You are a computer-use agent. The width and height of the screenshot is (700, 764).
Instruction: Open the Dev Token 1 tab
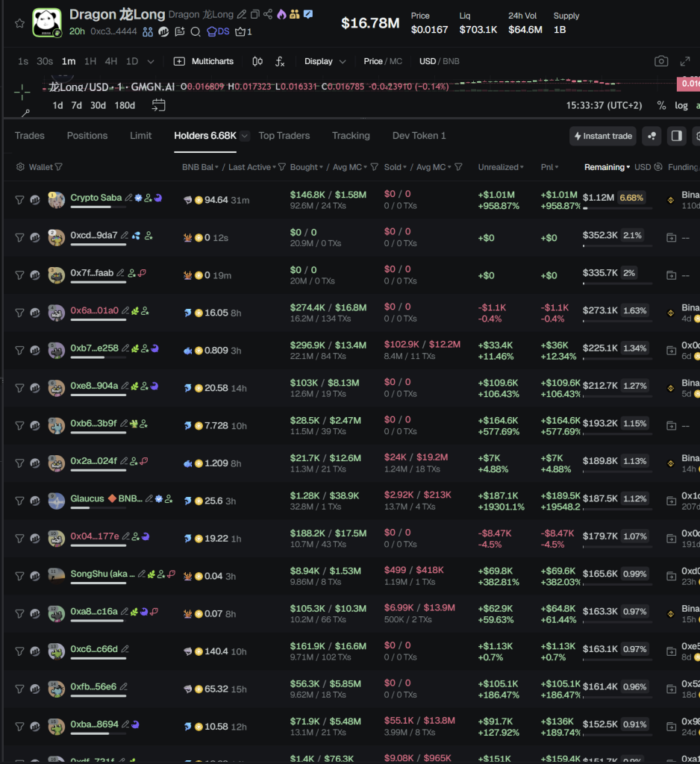[x=419, y=136]
